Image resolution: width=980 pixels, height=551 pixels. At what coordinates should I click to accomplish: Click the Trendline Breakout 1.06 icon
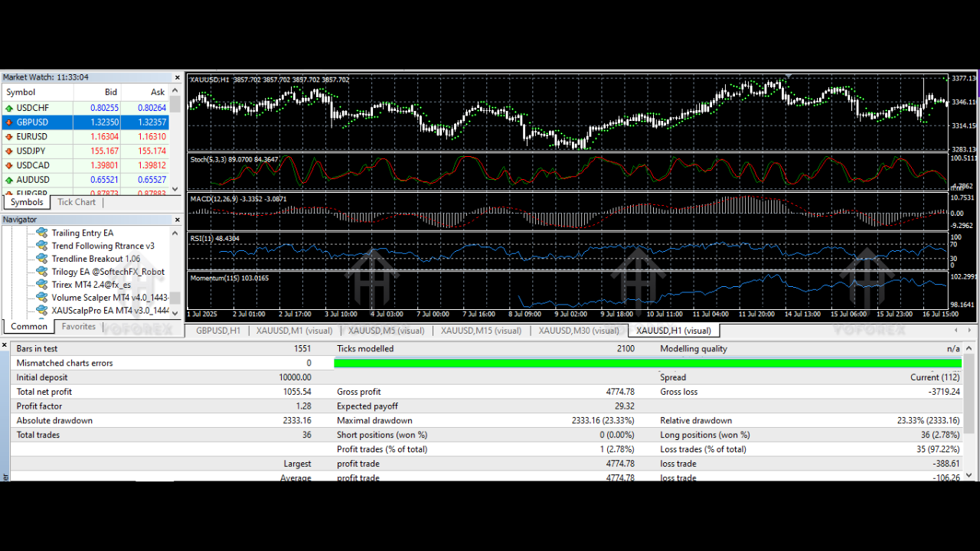41,259
